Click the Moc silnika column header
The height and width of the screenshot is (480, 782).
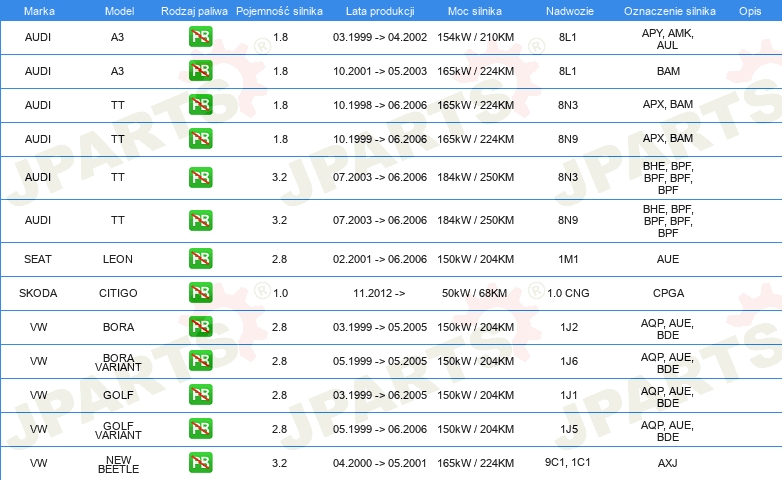tap(475, 11)
